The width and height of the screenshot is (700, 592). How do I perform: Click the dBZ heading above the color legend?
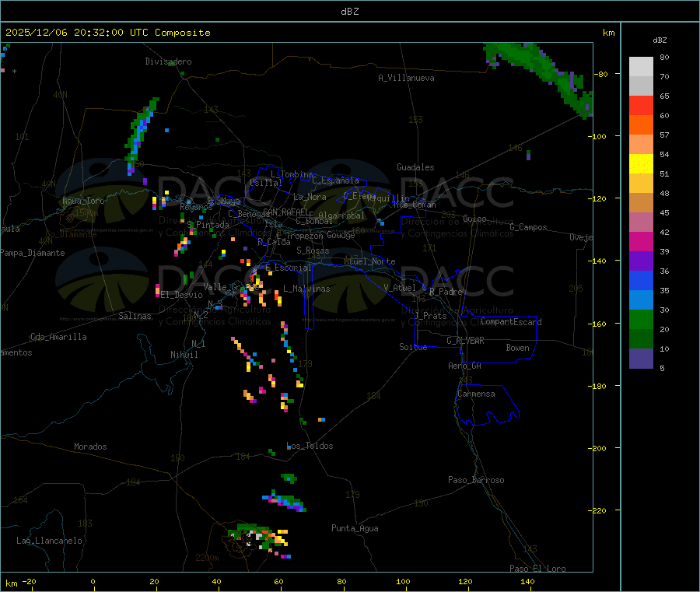(x=660, y=40)
